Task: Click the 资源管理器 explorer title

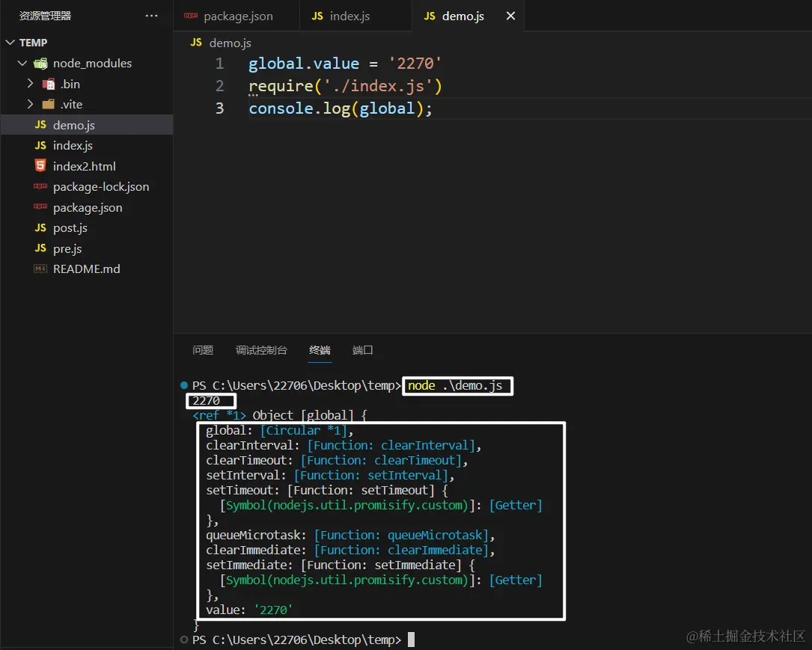Action: coord(45,16)
